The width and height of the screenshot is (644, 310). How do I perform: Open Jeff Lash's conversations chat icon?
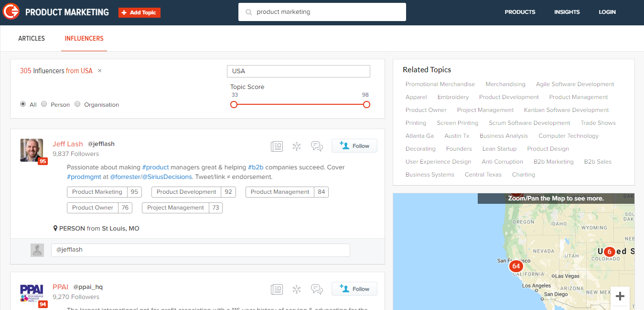tap(317, 146)
